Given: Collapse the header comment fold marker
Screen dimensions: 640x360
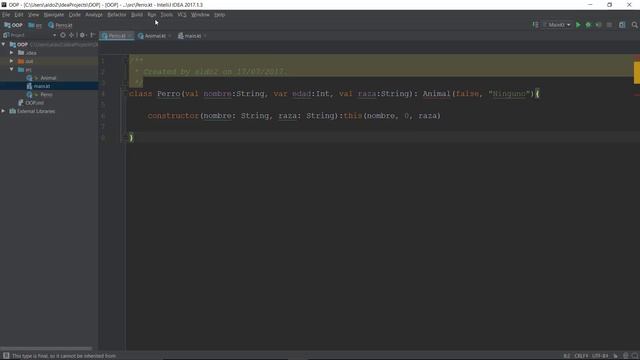Looking at the screenshot, I should click(x=126, y=60).
